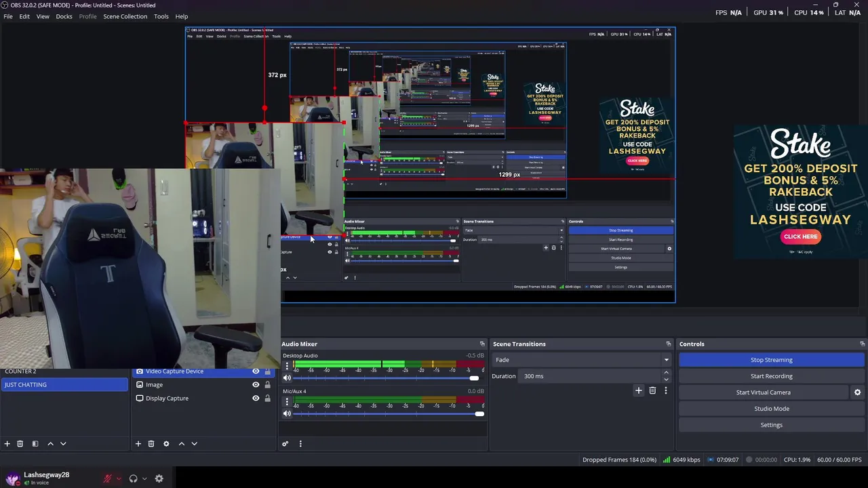Expand Discord microphone options chevron
The height and width of the screenshot is (488, 868).
pos(119,479)
